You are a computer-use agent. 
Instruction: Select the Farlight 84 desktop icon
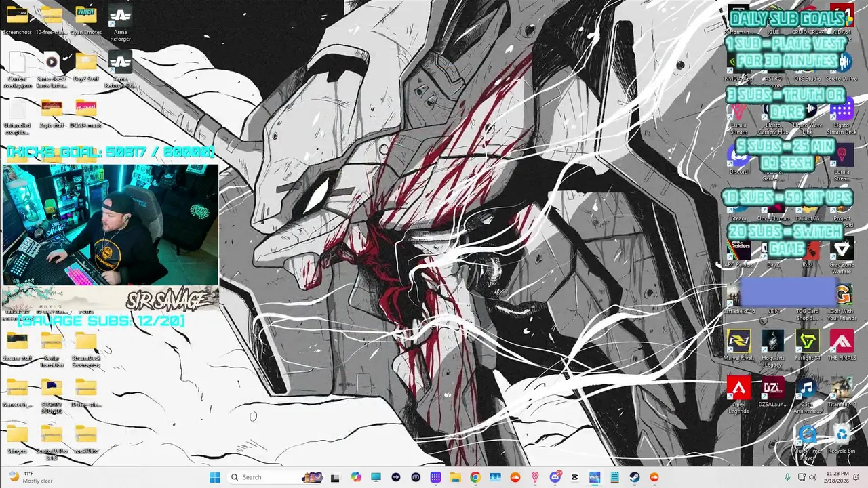[x=807, y=346]
